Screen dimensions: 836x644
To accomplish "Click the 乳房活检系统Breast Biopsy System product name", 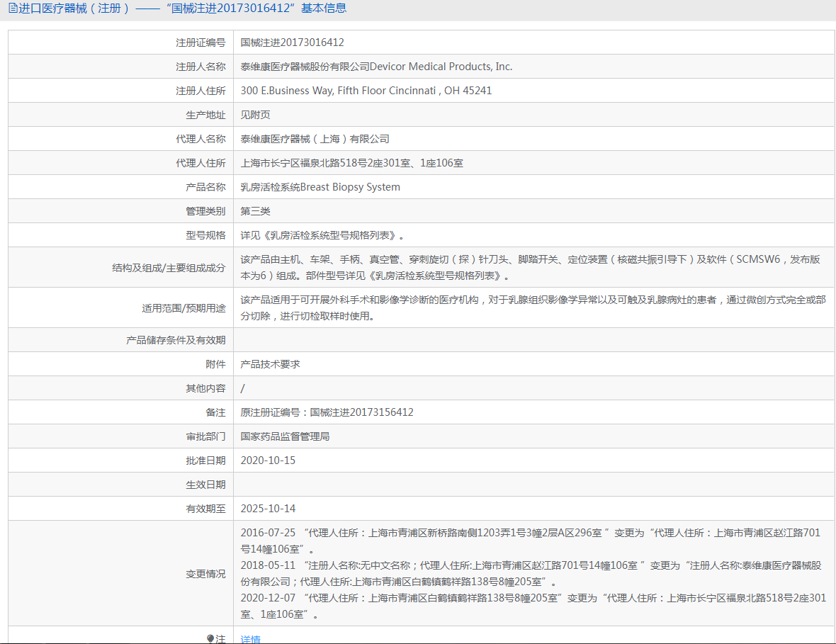I will (320, 187).
